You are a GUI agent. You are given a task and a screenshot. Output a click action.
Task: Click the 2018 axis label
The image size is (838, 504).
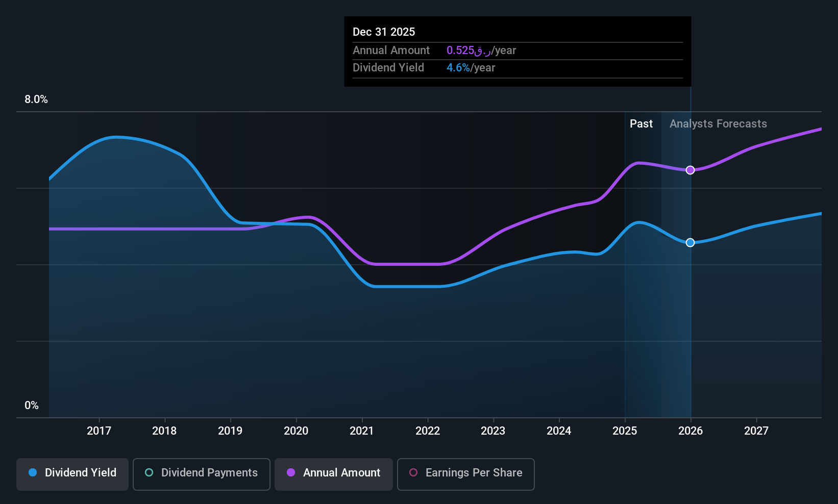pos(164,431)
